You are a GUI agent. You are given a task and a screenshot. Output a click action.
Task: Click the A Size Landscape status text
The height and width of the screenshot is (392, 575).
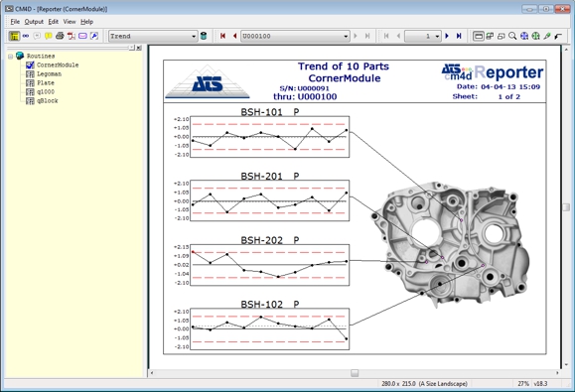(x=424, y=384)
